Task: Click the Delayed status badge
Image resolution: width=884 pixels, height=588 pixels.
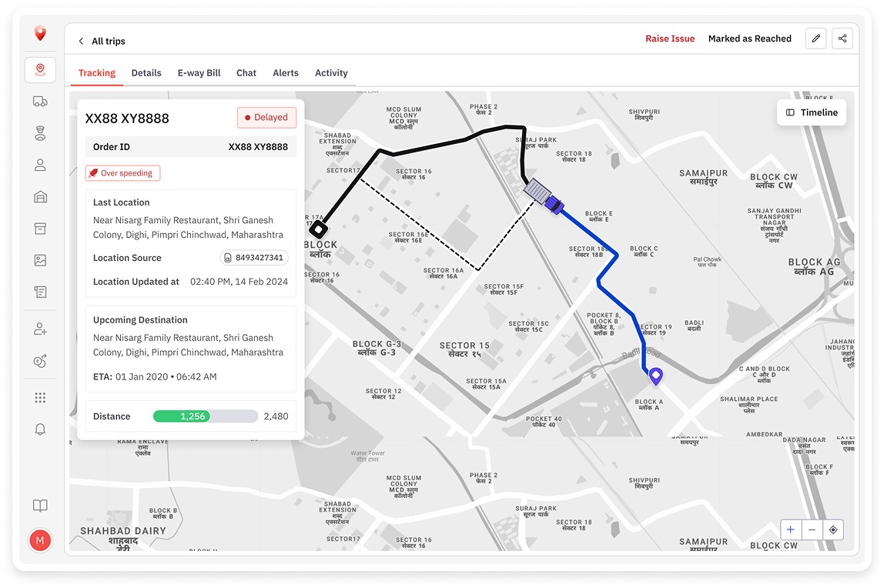Action: tap(266, 117)
